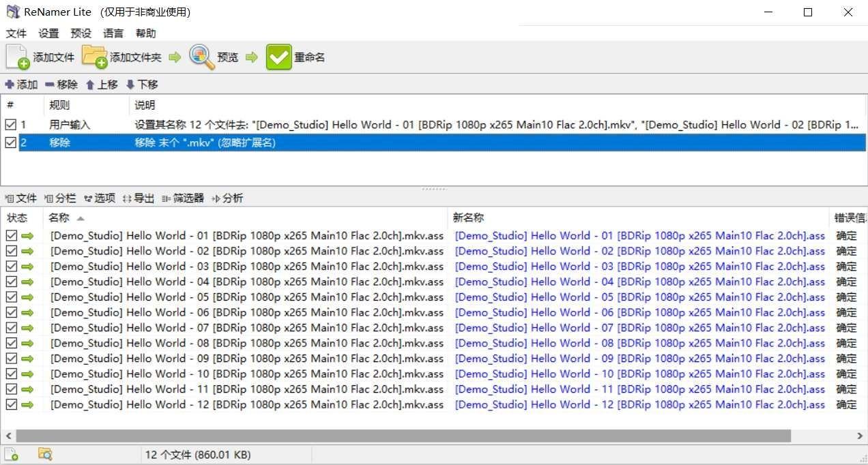Click the 添加 plus icon for rules
The height and width of the screenshot is (465, 868).
10,85
